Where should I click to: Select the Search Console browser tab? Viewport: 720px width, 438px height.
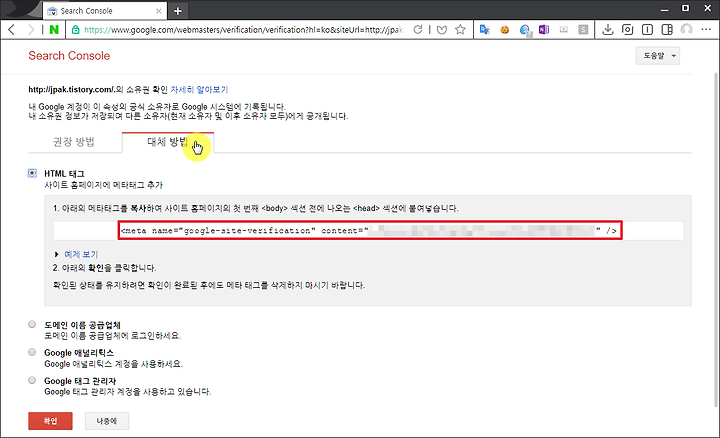click(x=104, y=11)
